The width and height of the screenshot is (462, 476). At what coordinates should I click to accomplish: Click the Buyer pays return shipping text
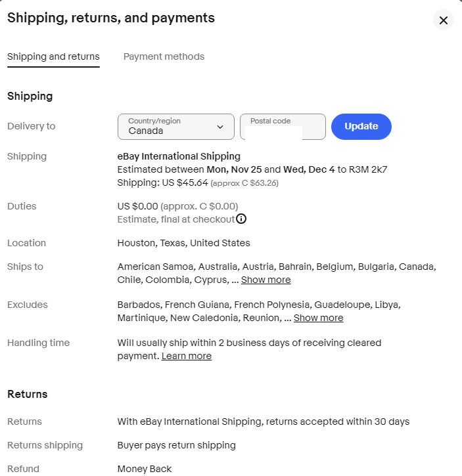pos(176,445)
